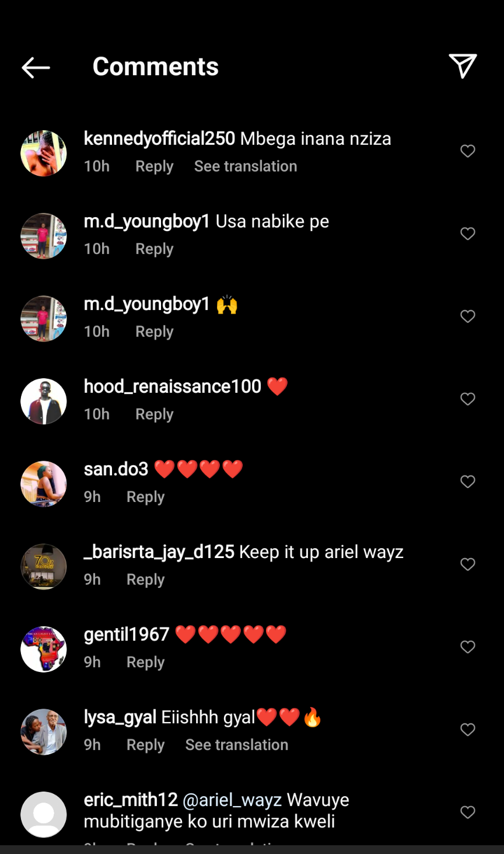Viewport: 504px width, 854px height.
Task: View lysa_gyal's profile avatar
Action: [44, 732]
